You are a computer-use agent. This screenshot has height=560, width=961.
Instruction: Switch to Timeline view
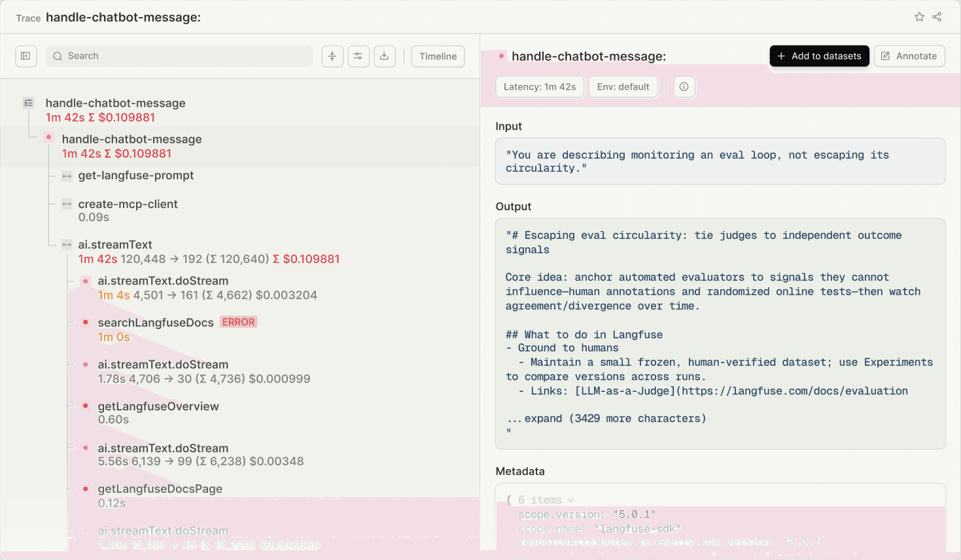438,56
